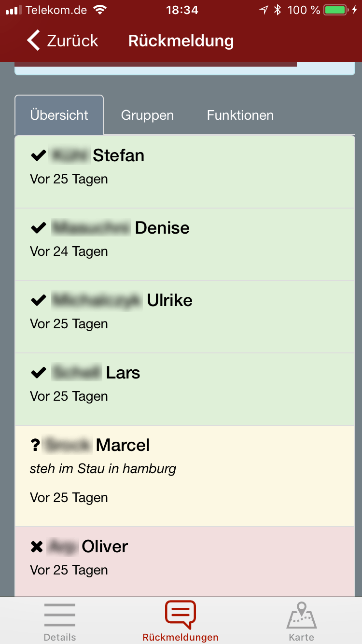Open the Details list icon

pyautogui.click(x=60, y=616)
